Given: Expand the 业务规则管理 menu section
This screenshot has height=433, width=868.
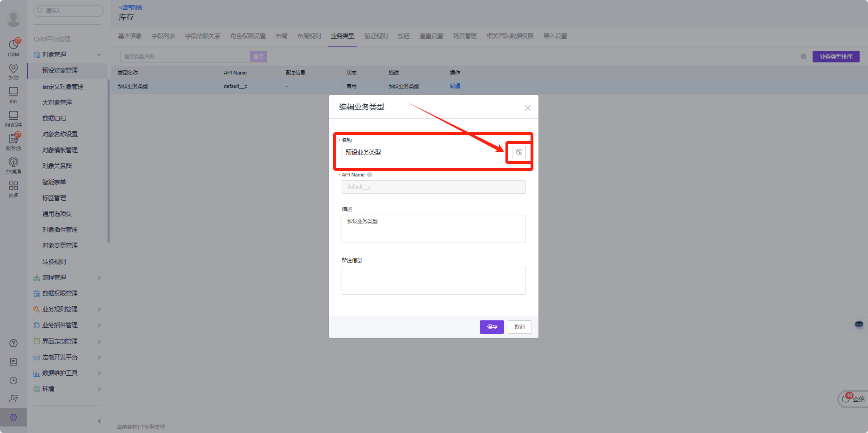Looking at the screenshot, I should (99, 310).
